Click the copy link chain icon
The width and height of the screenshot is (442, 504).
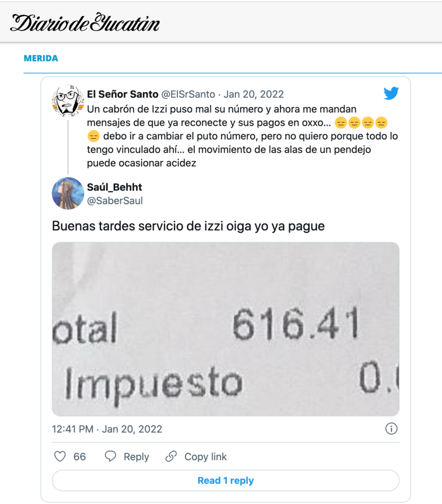pyautogui.click(x=171, y=456)
